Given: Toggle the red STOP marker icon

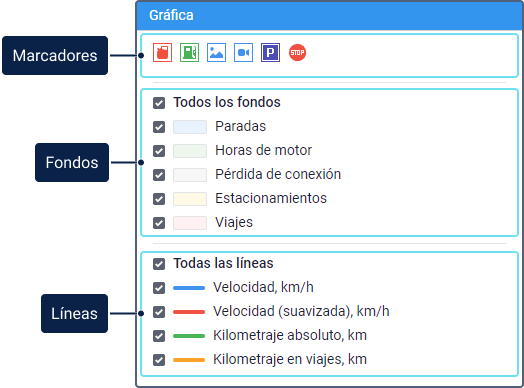Looking at the screenshot, I should pos(297,52).
